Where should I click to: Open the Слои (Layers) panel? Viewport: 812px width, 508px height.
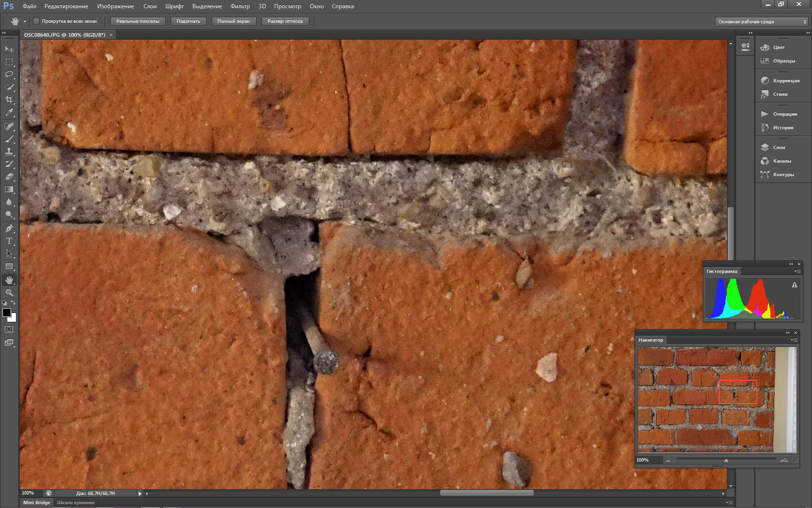(779, 147)
